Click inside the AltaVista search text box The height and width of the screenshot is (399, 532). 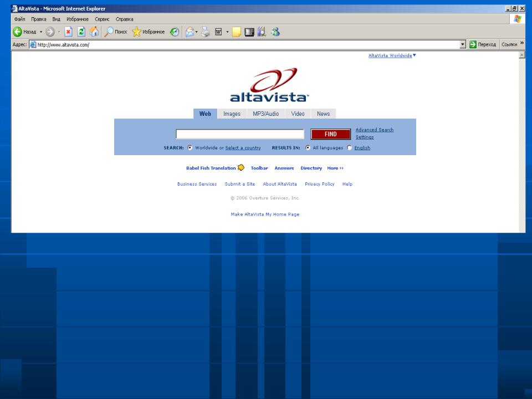click(240, 134)
